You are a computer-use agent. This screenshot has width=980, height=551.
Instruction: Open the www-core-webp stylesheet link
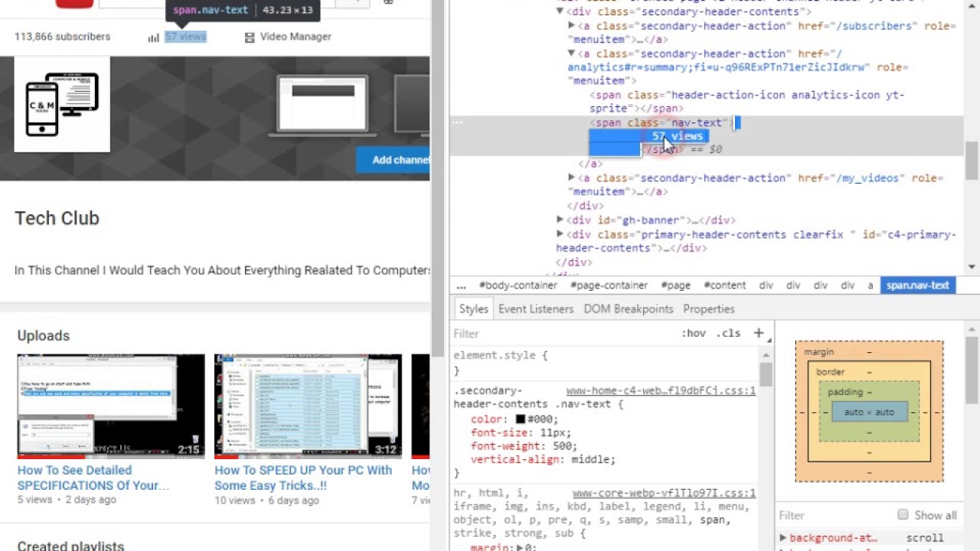(664, 493)
